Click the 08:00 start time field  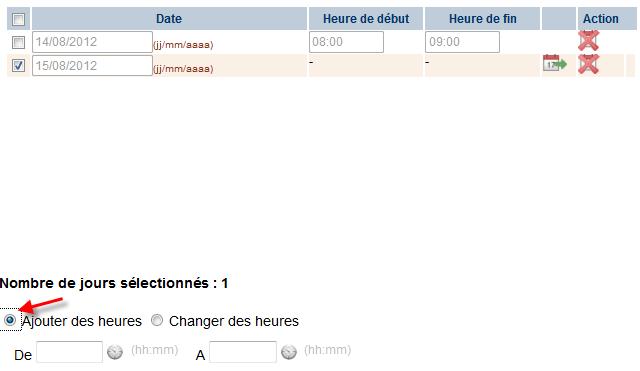(x=346, y=42)
